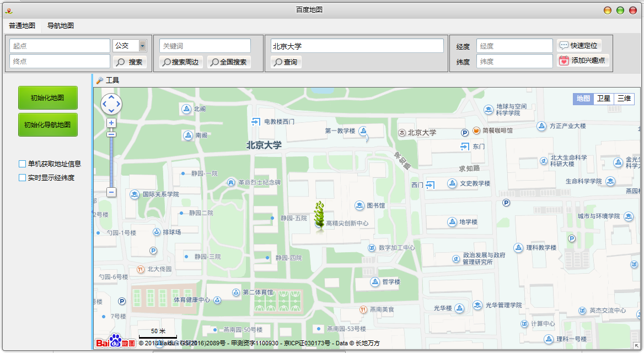Click the 革命烈士纪念碑 monument icon
This screenshot has height=353, width=644.
point(231,182)
